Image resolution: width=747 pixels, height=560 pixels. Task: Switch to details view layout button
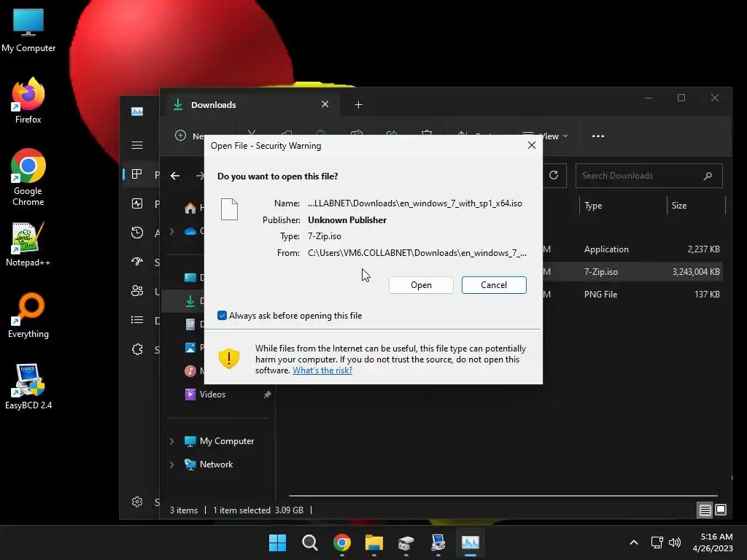coord(705,510)
